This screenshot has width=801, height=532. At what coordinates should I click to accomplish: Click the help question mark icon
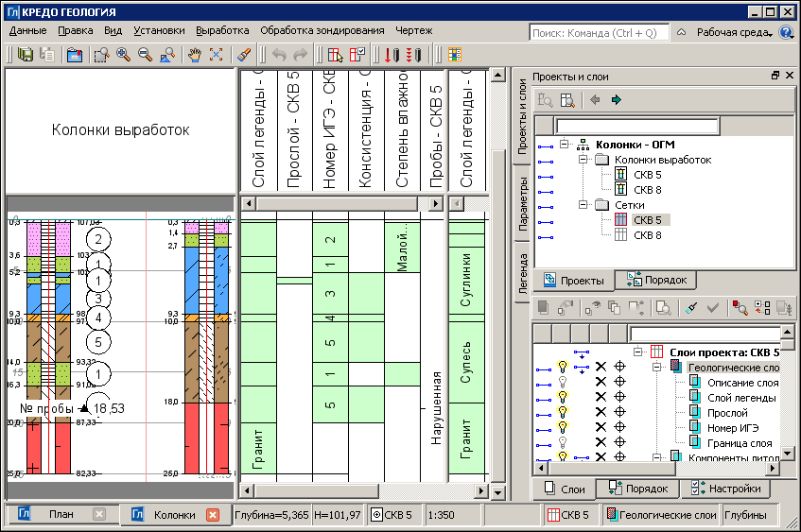click(786, 32)
